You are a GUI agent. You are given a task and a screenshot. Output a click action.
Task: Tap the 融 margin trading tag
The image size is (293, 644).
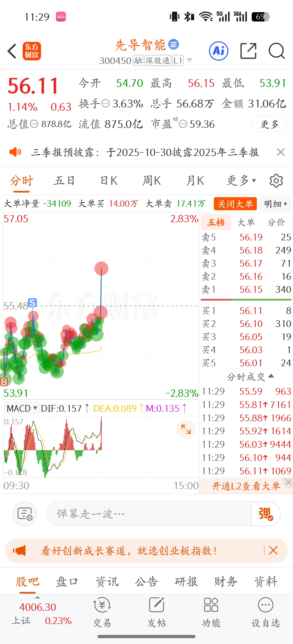click(138, 60)
